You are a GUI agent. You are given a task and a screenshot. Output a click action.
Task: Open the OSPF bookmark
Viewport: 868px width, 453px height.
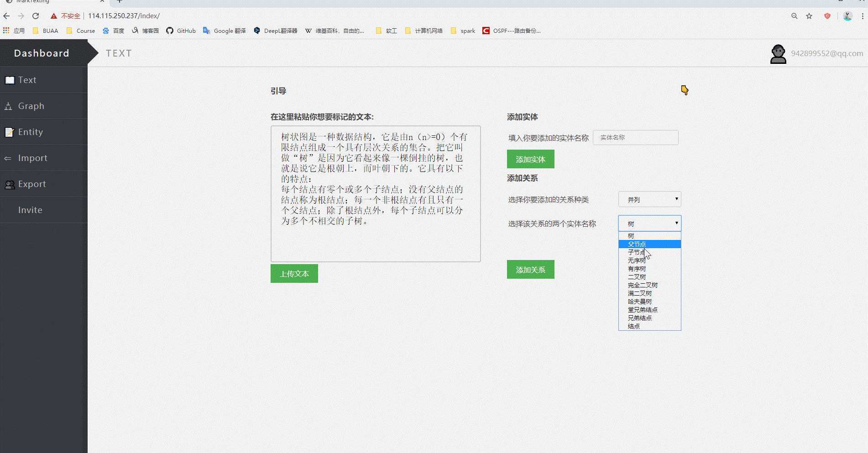point(512,31)
